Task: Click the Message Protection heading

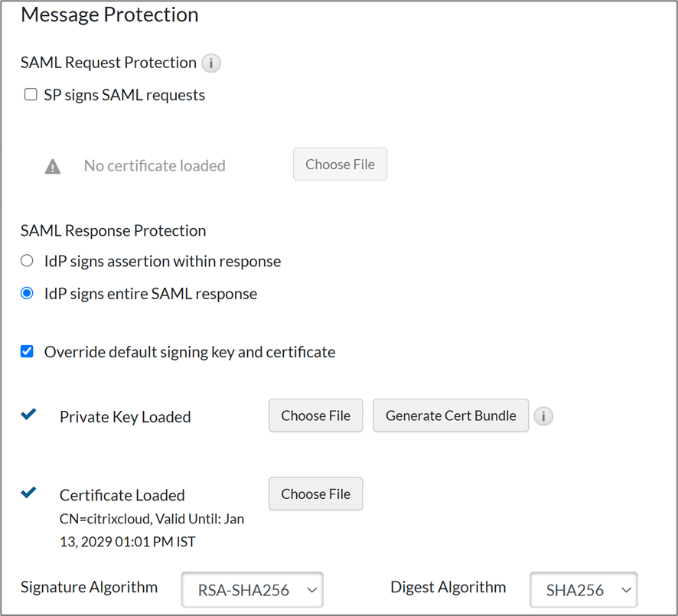Action: coord(109,15)
